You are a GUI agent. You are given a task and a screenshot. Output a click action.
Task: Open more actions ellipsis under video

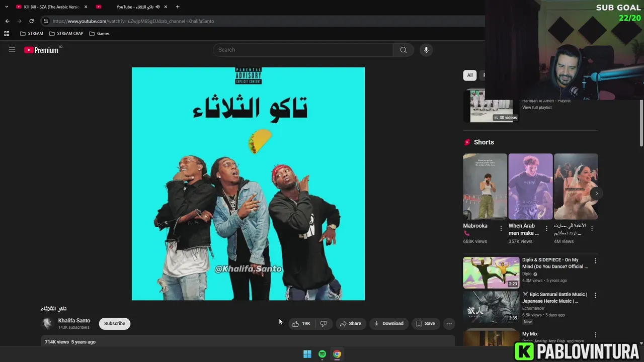pos(449,324)
